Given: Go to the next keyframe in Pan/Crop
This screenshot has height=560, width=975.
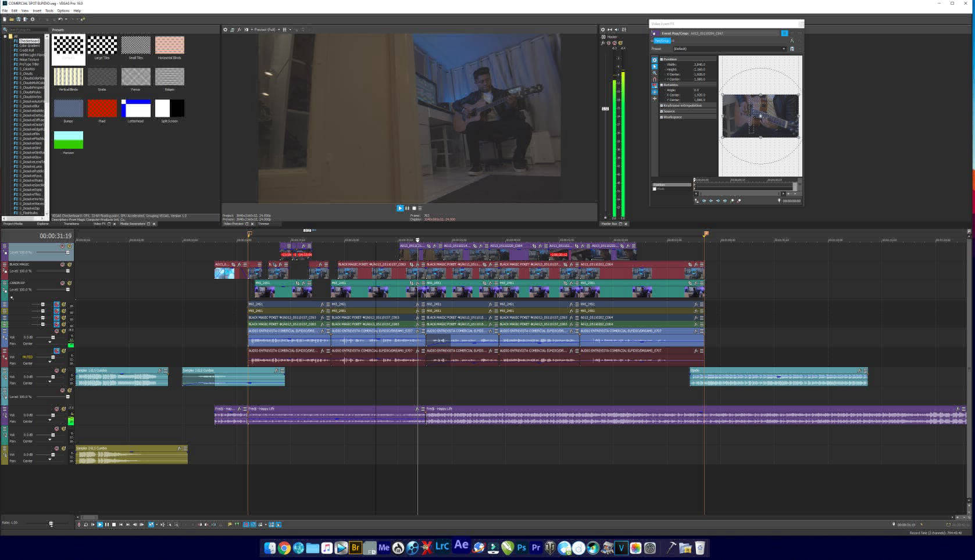Looking at the screenshot, I should 718,200.
